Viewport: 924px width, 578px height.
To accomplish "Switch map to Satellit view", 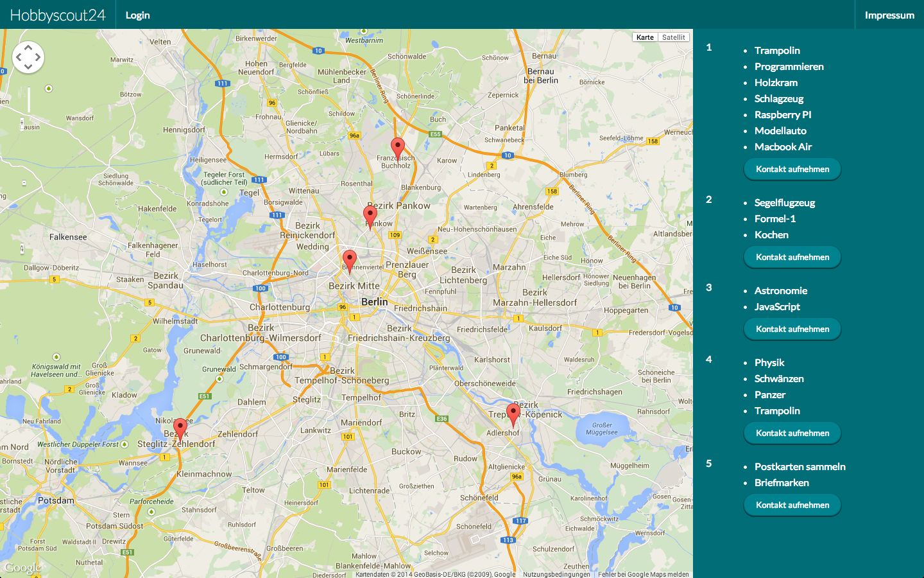I will click(674, 37).
